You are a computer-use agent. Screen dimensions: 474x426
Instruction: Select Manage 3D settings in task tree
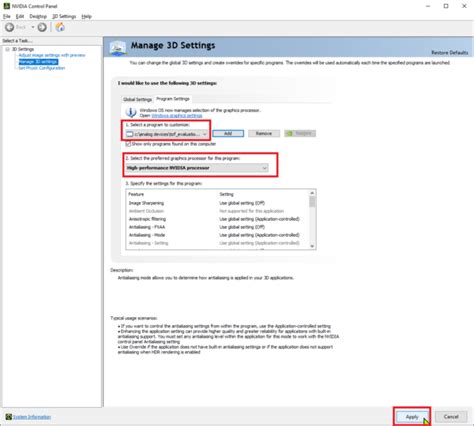coord(38,62)
